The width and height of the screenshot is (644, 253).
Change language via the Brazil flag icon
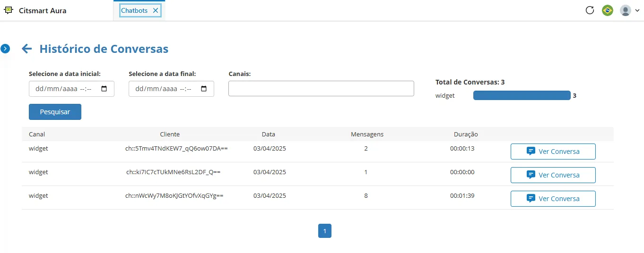(608, 10)
